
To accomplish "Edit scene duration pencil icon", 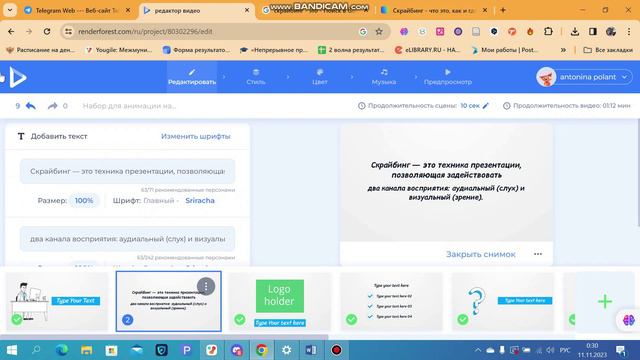I will [x=485, y=105].
